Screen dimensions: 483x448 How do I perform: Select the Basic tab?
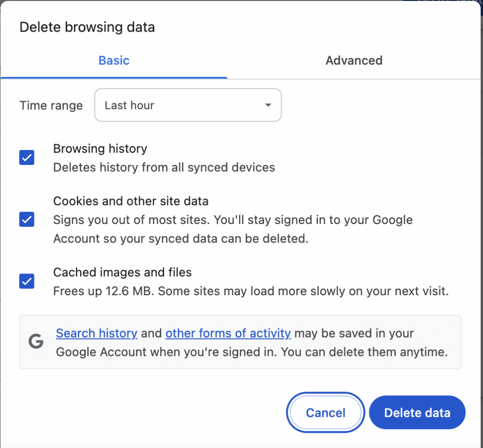click(x=113, y=60)
